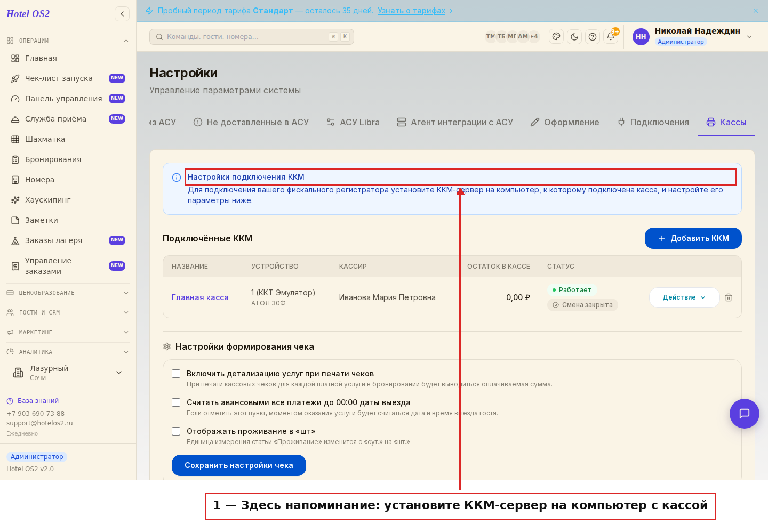Click the +4 more users badge

534,37
